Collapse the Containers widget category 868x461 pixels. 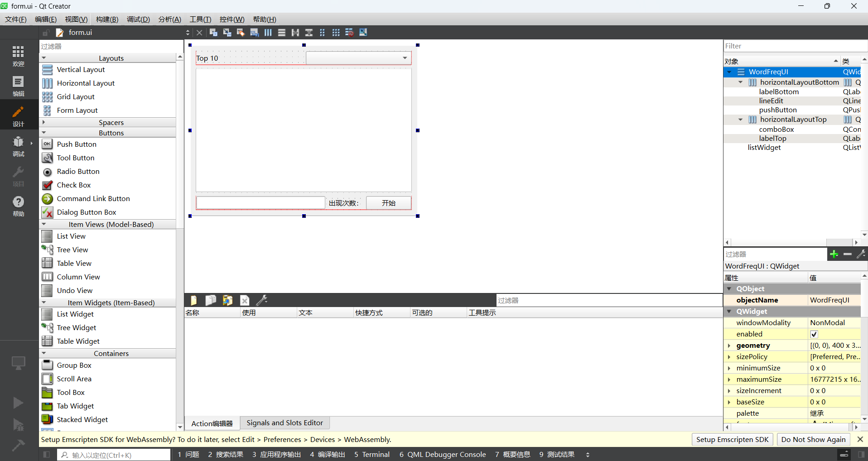click(x=44, y=353)
